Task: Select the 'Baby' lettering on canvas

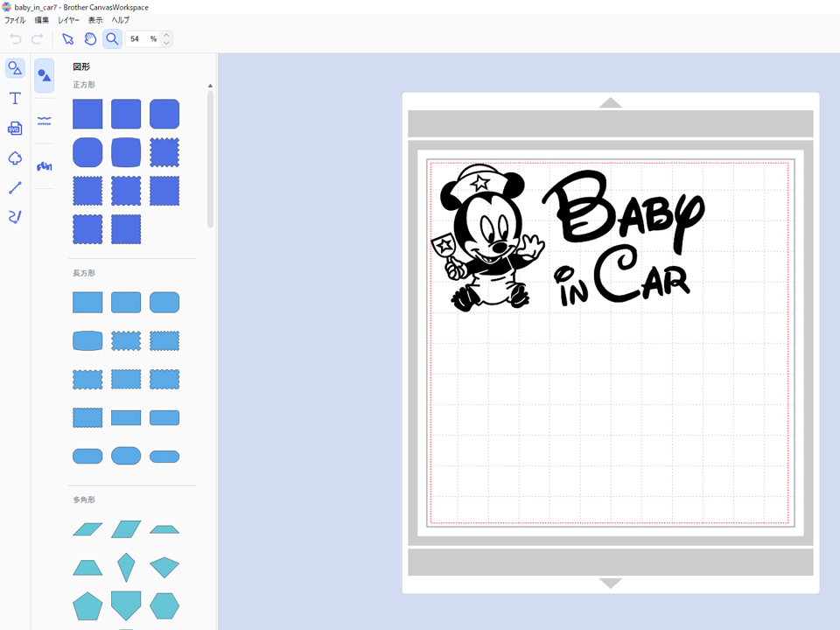Action: 624,210
